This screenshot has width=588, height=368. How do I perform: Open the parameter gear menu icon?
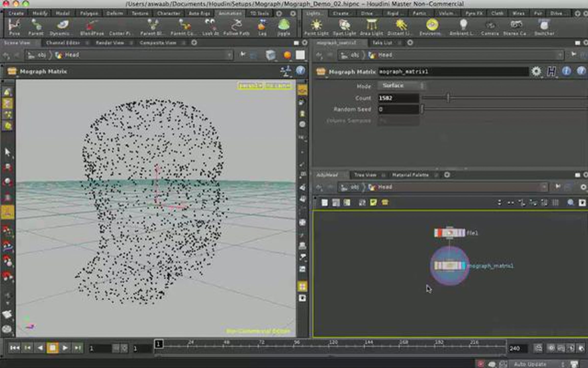(536, 71)
